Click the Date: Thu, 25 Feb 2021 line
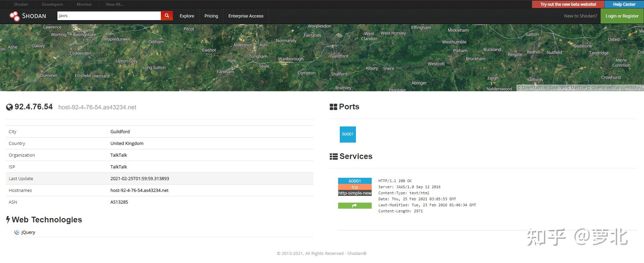Image resolution: width=644 pixels, height=263 pixels. [x=417, y=199]
